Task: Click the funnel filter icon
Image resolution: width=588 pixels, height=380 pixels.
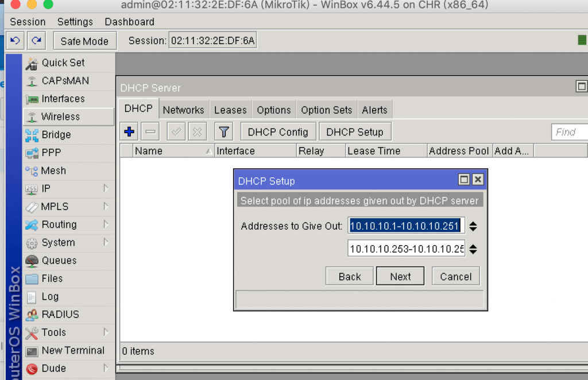Action: (224, 131)
